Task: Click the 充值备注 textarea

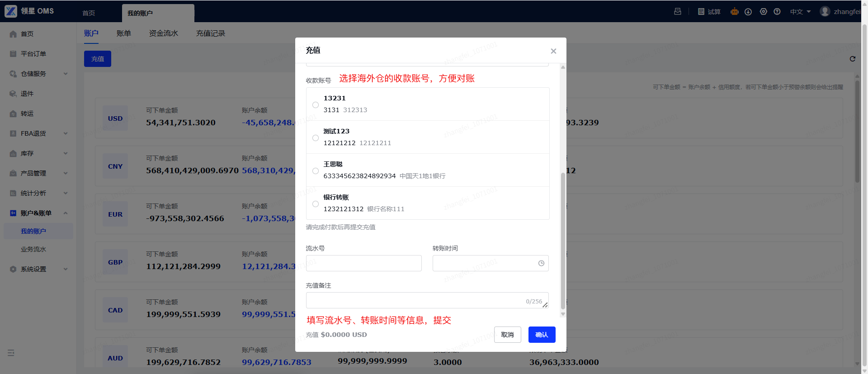Action: (x=427, y=300)
